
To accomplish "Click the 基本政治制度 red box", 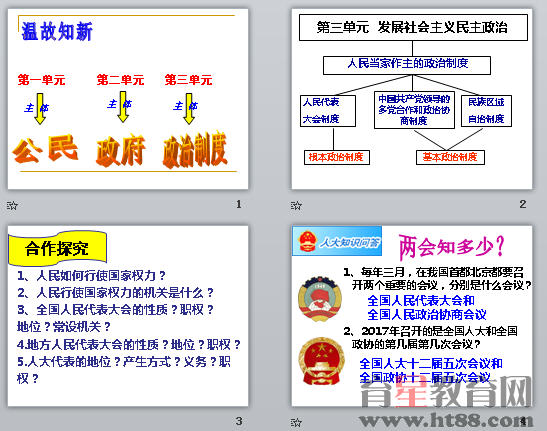I will (x=450, y=157).
